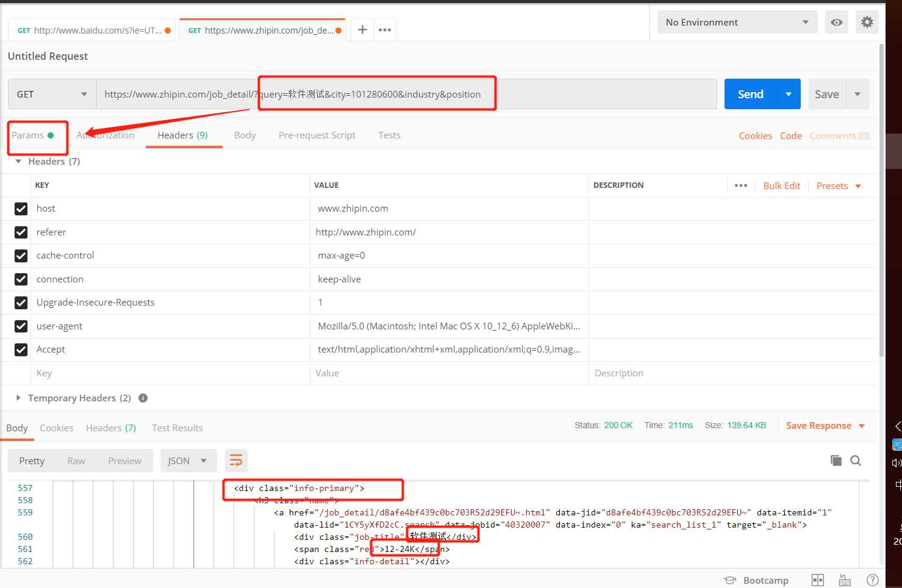Open the Presets dropdown
This screenshot has width=902, height=588.
tap(839, 185)
